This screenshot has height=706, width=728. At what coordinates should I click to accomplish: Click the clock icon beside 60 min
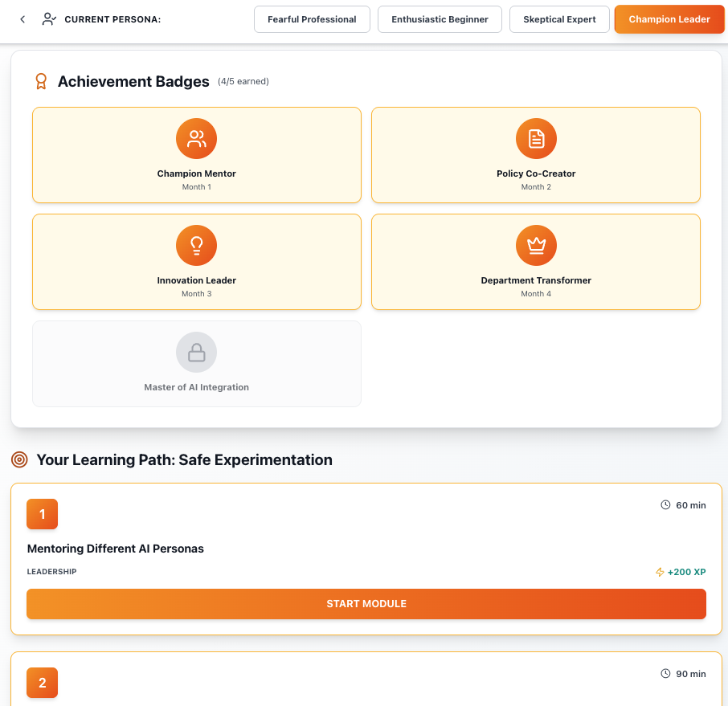click(665, 505)
